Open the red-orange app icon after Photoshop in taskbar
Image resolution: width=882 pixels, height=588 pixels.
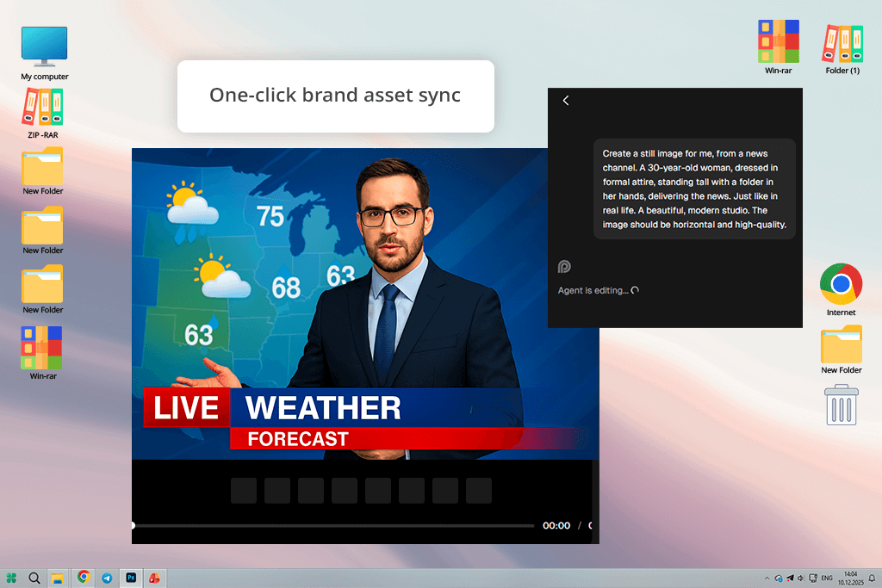154,578
